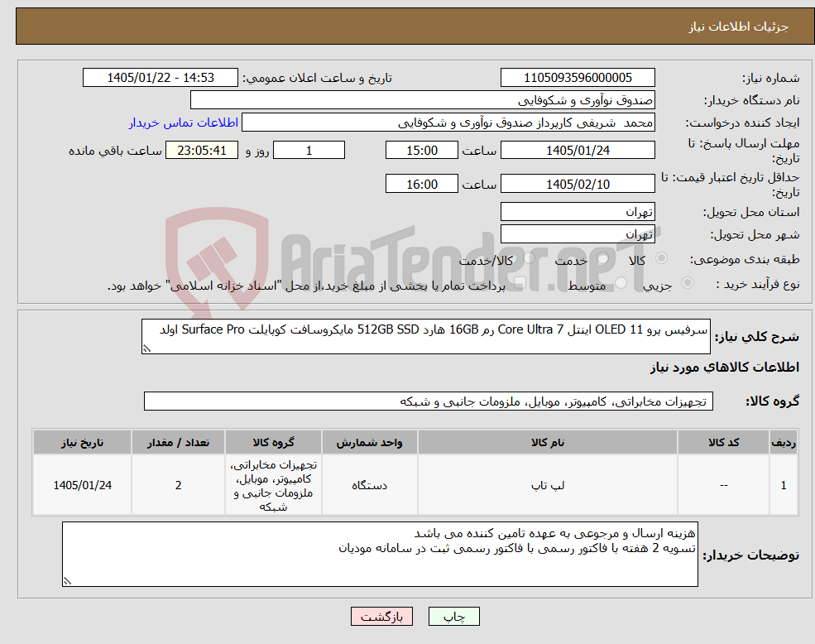
Task: Click the general description textarea Surface Pro
Action: click(425, 337)
